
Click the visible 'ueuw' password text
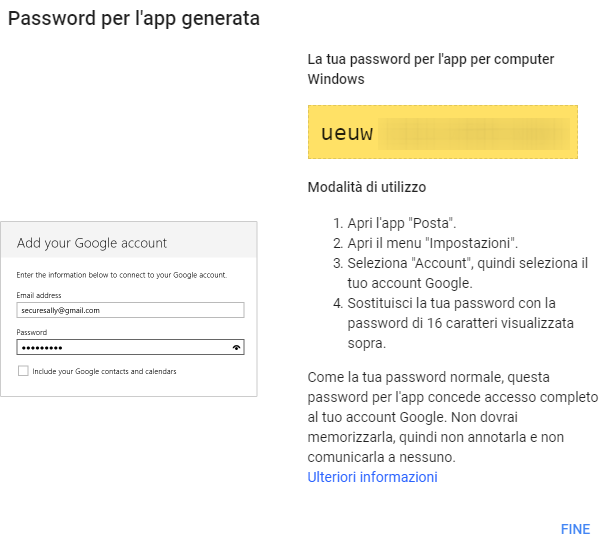click(x=347, y=133)
